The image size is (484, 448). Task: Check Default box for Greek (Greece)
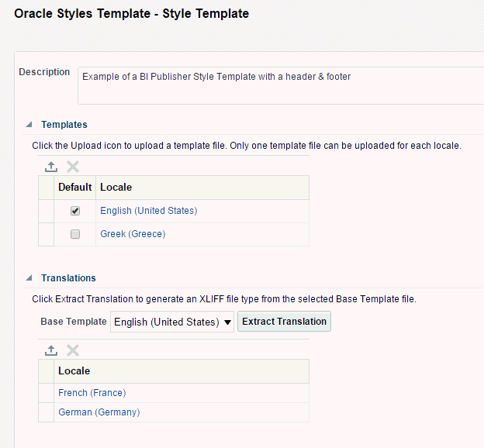75,234
